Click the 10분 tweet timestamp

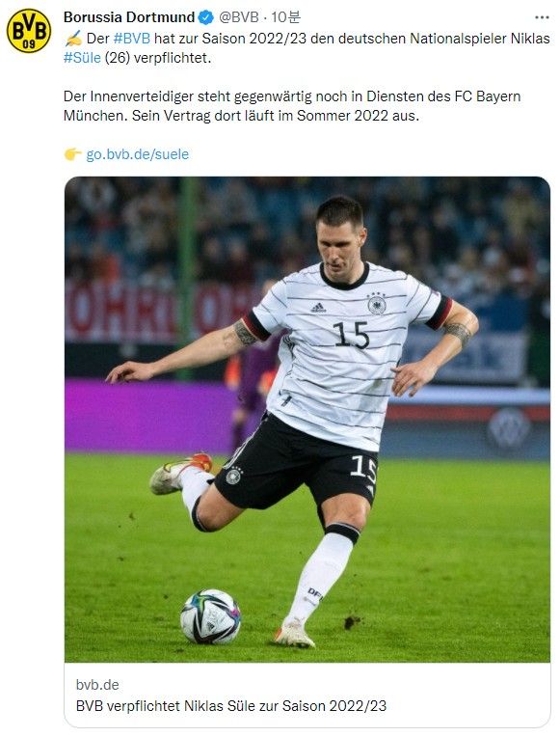pos(285,17)
